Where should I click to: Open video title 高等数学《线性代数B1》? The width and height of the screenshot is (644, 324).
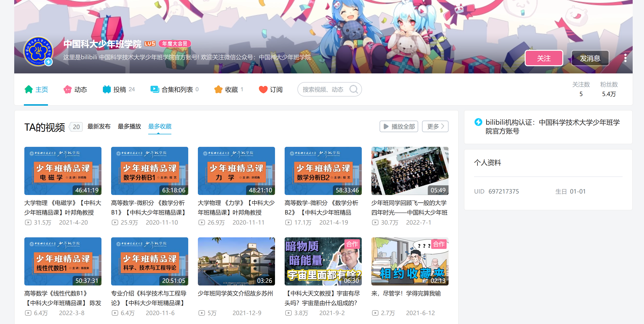[63, 298]
